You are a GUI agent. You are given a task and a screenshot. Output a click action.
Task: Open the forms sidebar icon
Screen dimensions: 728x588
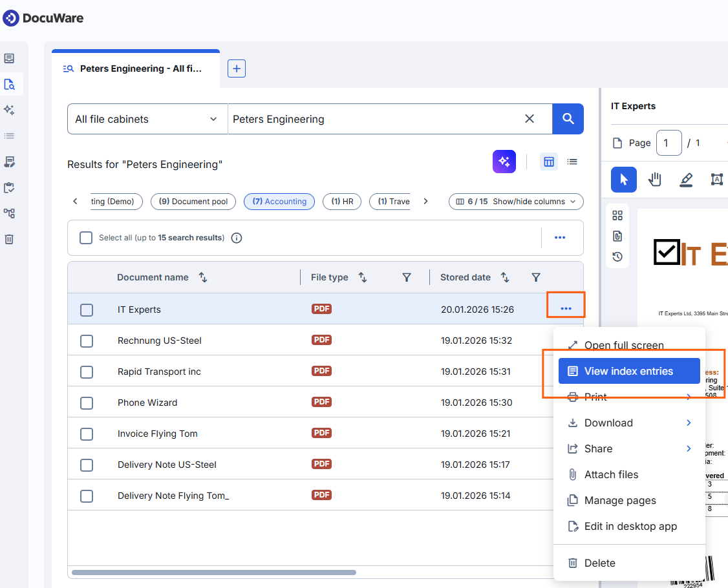9,162
